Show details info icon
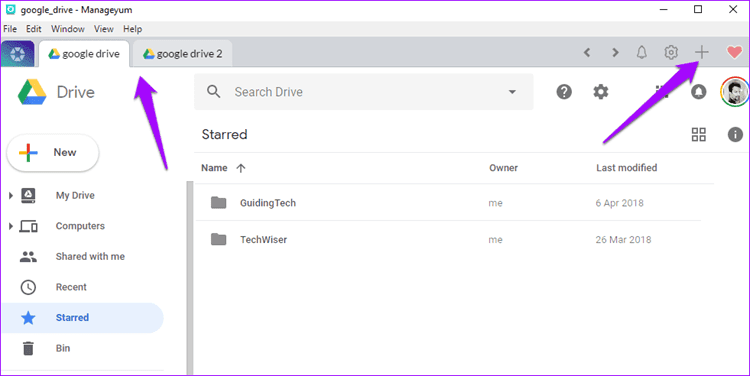Viewport: 750px width, 376px height. pos(735,134)
